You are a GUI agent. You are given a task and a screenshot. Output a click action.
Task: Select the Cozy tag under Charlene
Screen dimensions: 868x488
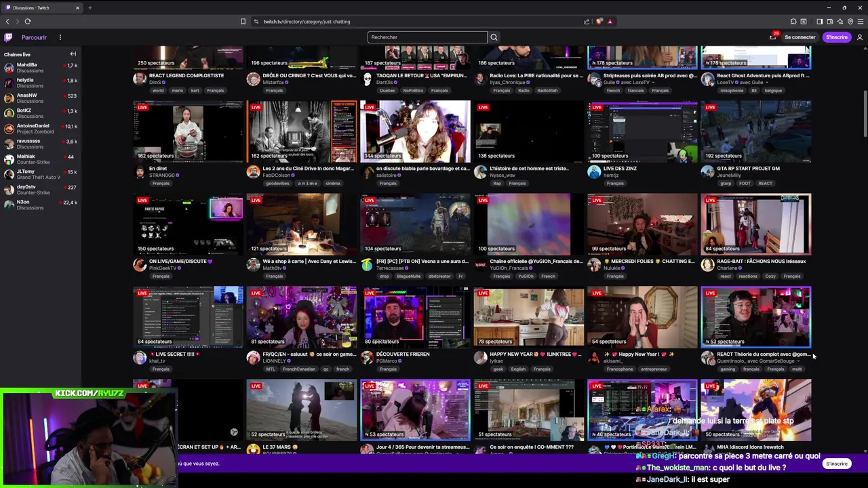click(x=770, y=277)
